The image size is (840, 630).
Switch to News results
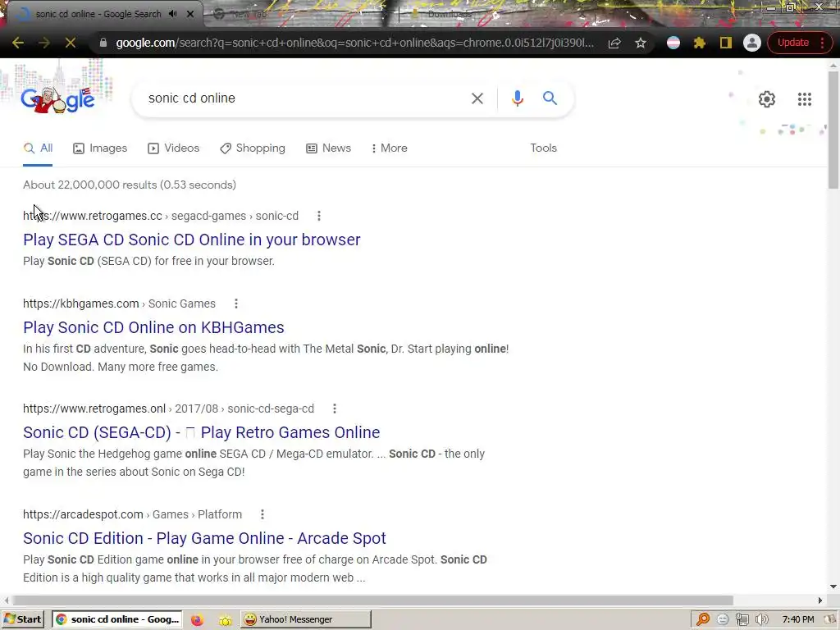point(328,148)
